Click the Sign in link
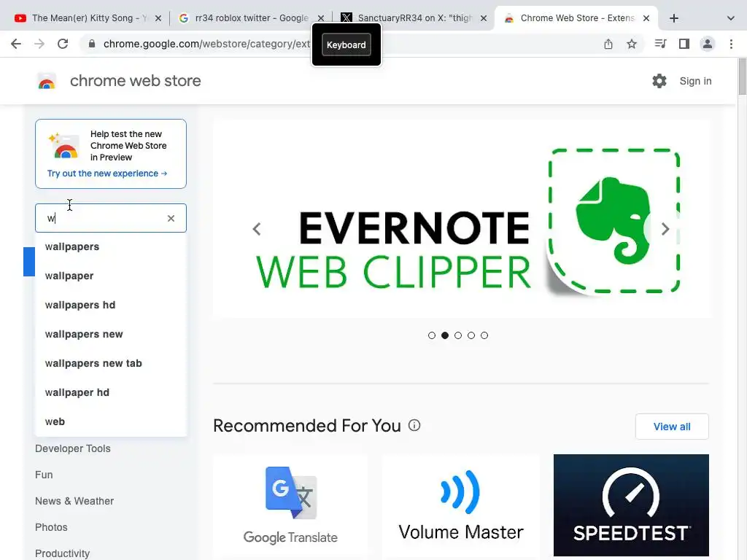 click(695, 81)
